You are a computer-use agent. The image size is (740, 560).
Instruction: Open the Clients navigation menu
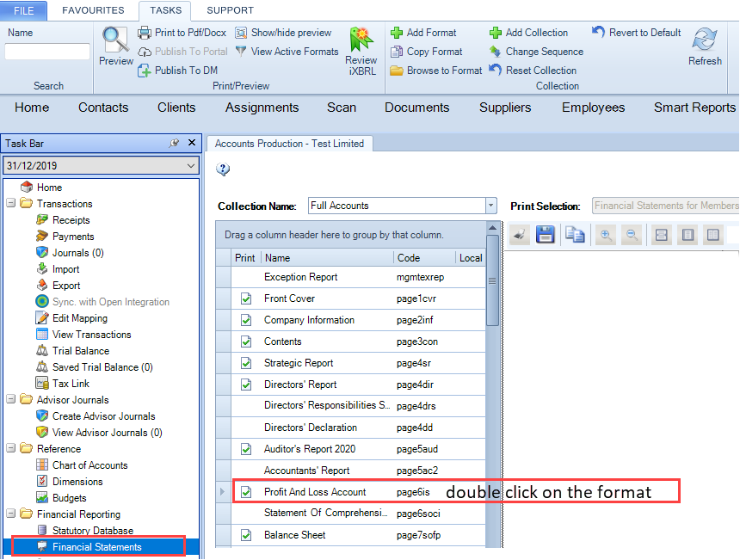click(176, 108)
